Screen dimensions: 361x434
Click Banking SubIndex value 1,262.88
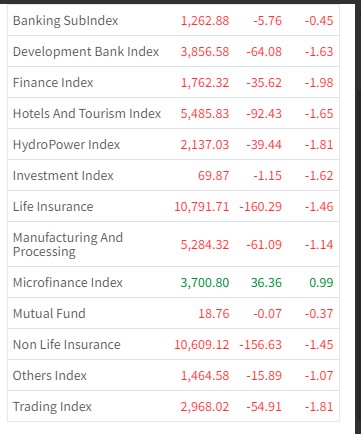(x=205, y=21)
